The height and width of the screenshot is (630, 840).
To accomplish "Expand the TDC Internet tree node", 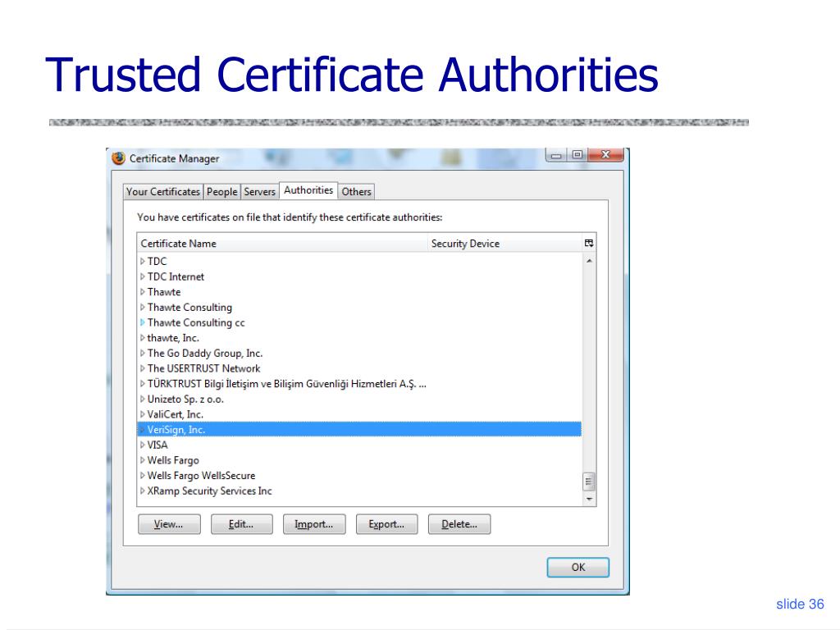I will coord(143,276).
